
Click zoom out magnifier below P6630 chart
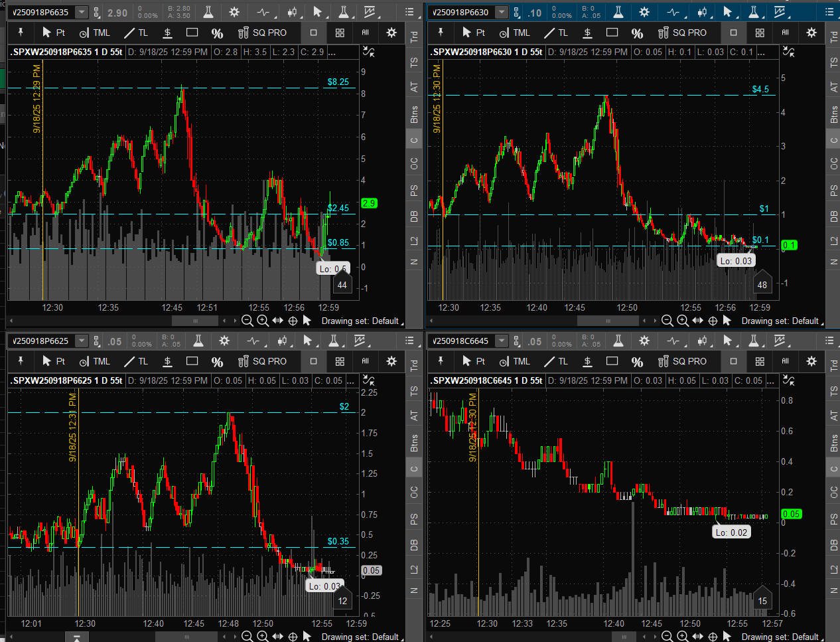667,321
